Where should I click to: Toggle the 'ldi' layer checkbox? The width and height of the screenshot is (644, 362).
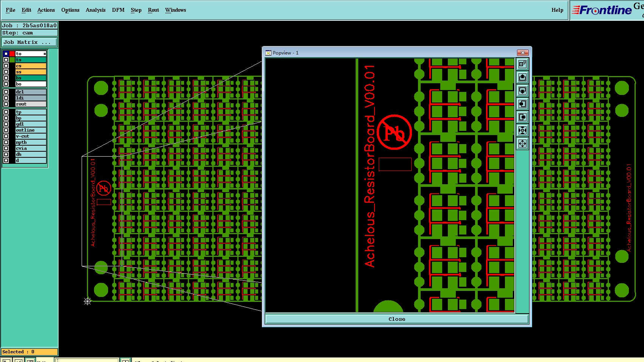pos(6,98)
